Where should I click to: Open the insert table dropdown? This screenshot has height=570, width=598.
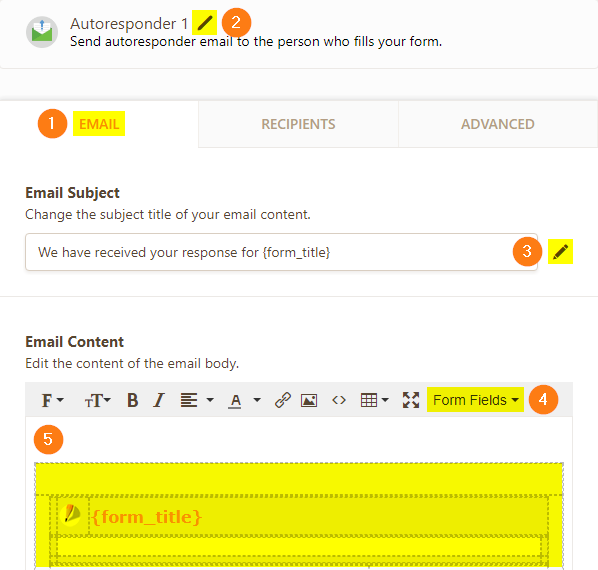coord(375,400)
